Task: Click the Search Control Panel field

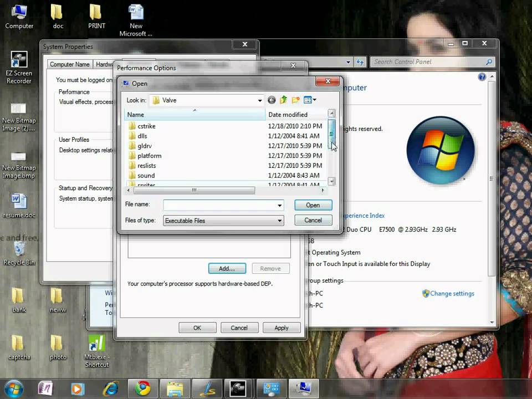Action: coord(428,62)
